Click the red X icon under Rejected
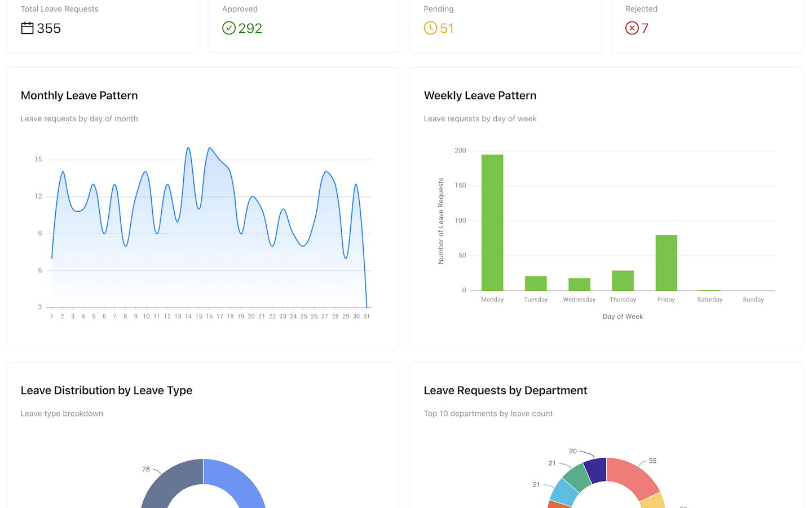 pyautogui.click(x=632, y=28)
